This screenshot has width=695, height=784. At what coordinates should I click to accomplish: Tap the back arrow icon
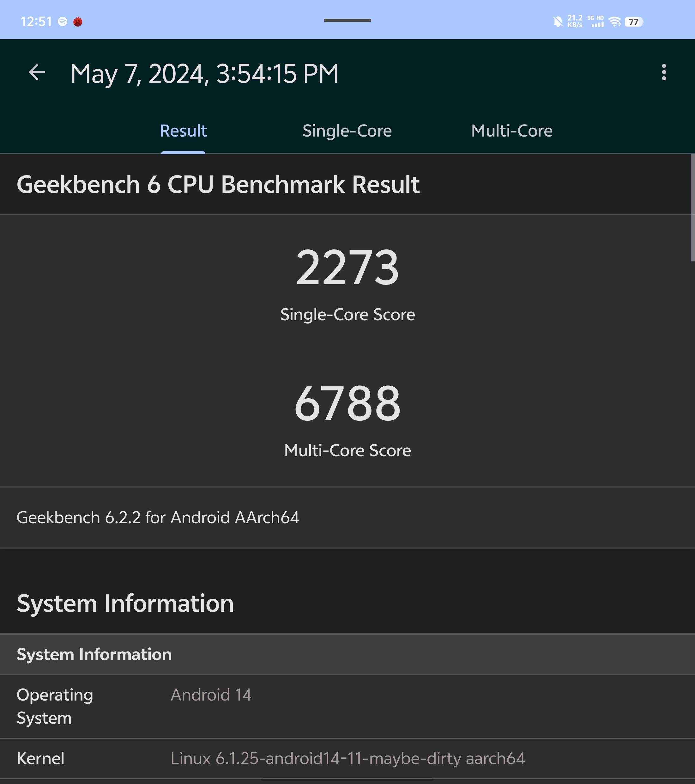click(37, 72)
